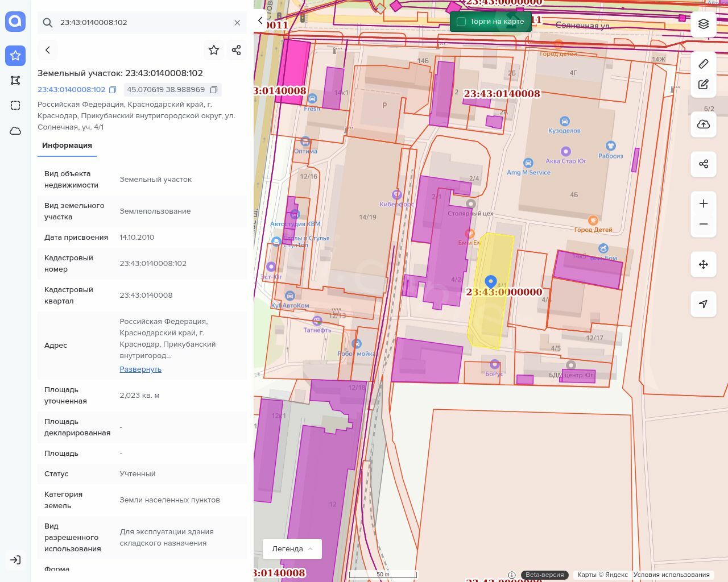This screenshot has width=728, height=582.
Task: Expand the Легенда panel
Action: click(x=292, y=549)
